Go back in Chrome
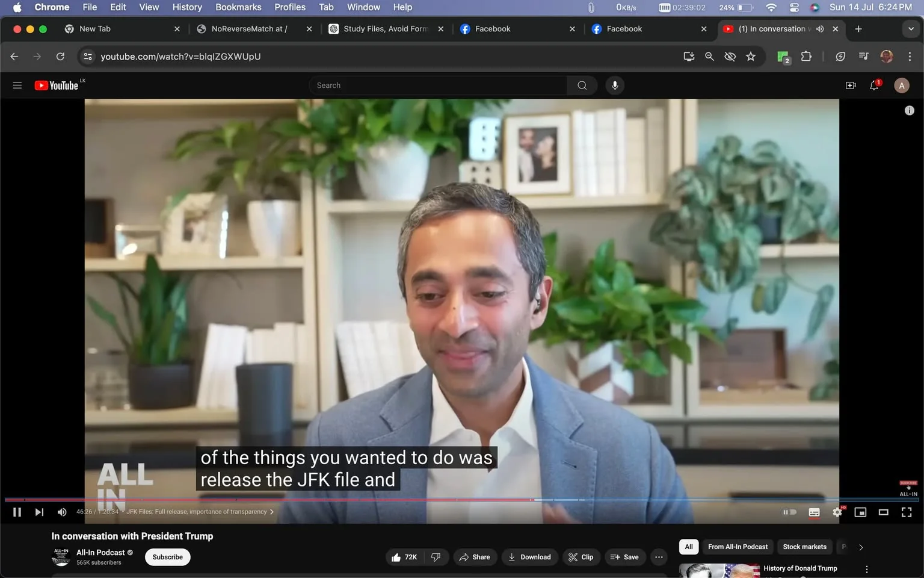This screenshot has width=924, height=578. click(x=14, y=57)
